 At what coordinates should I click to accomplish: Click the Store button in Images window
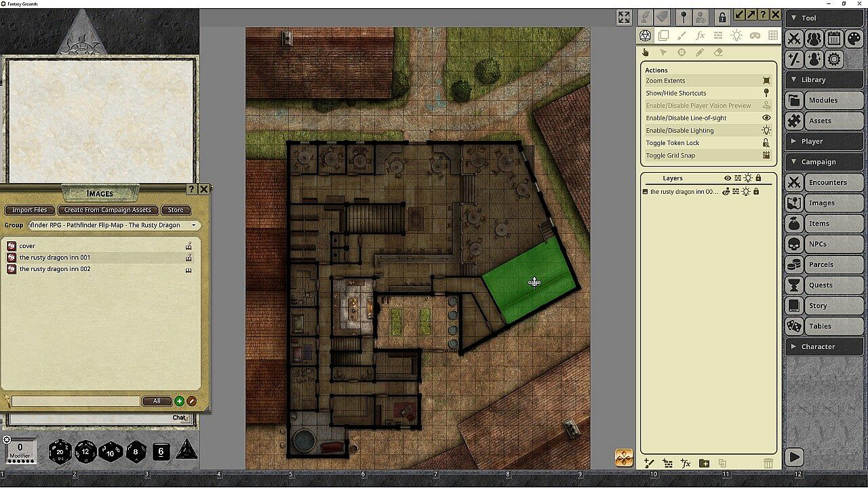176,210
